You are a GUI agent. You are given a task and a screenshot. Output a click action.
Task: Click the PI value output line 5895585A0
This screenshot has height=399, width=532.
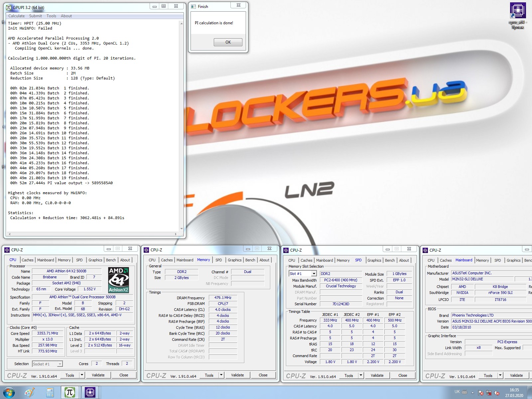[62, 183]
